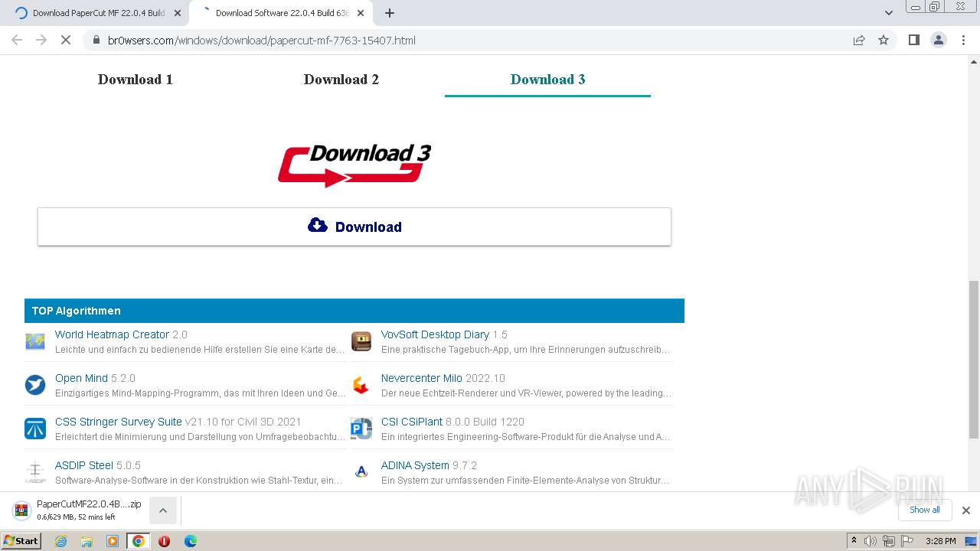Click the large Download button
980x551 pixels.
(354, 227)
